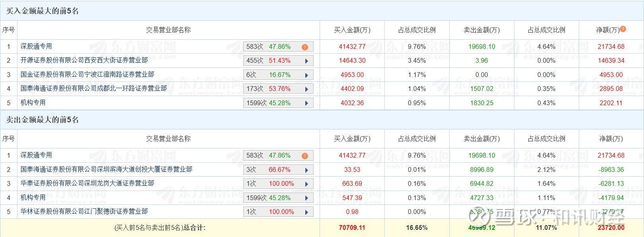Click the orange help icon beside 净额(万) header
The image size is (644, 237).
tap(623, 29)
